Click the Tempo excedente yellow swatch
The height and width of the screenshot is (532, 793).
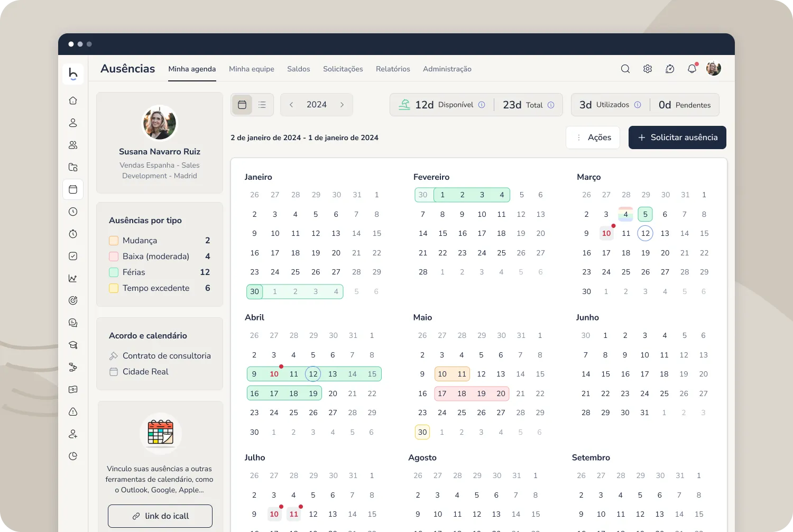pyautogui.click(x=114, y=288)
